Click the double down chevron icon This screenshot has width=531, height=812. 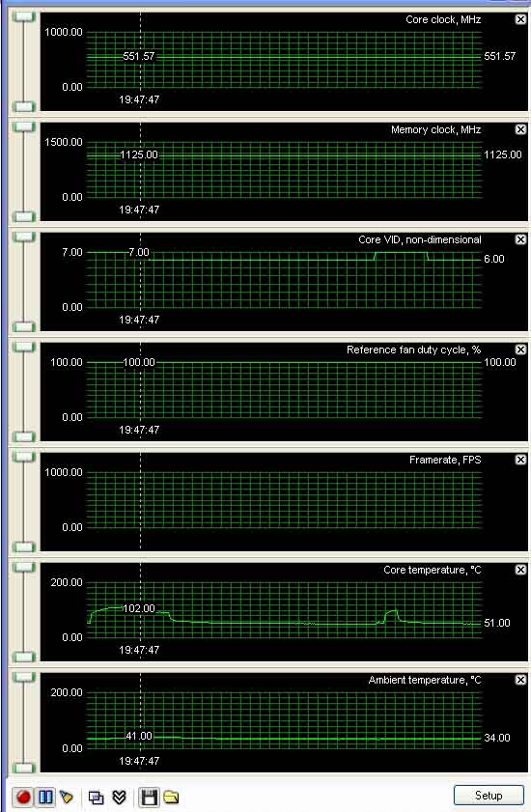tap(119, 797)
